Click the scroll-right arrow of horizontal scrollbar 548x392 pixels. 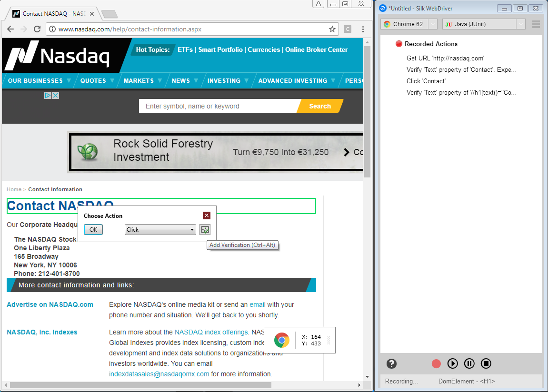(359, 385)
